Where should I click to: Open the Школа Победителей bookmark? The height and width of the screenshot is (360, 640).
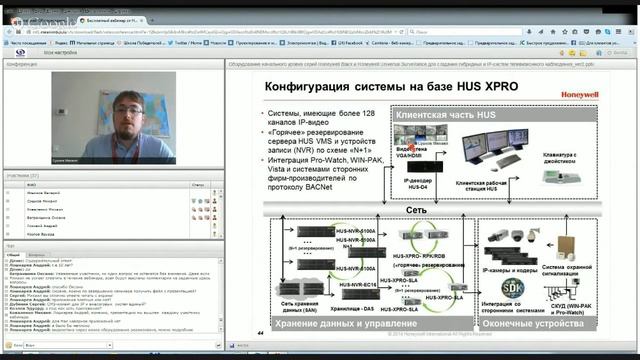tap(142, 42)
